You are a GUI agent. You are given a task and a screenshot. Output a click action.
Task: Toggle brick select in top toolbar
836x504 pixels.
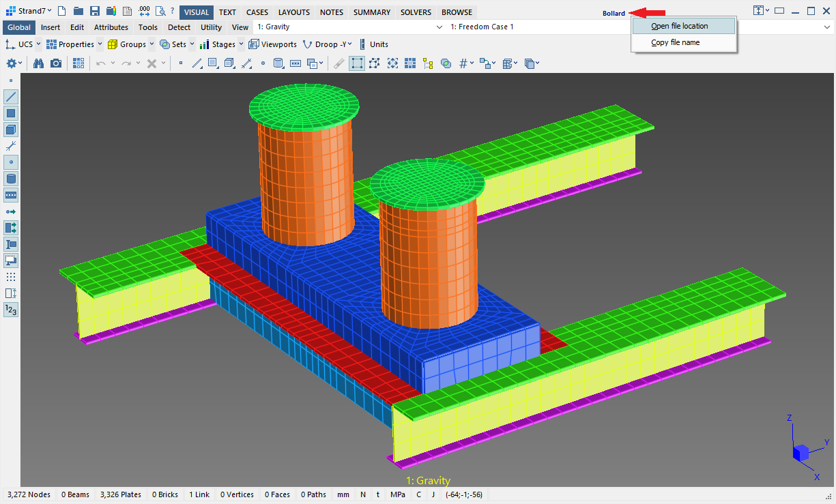tap(229, 63)
